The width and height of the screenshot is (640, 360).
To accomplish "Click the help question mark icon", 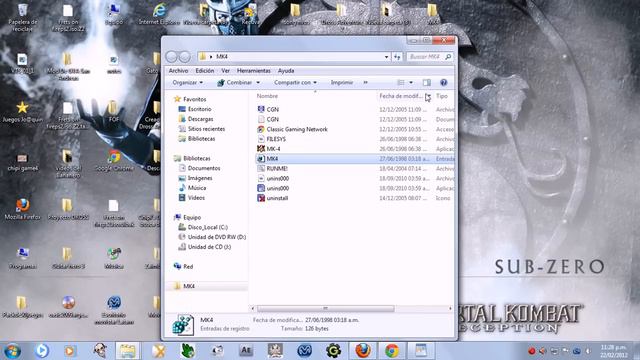I will click(x=444, y=82).
